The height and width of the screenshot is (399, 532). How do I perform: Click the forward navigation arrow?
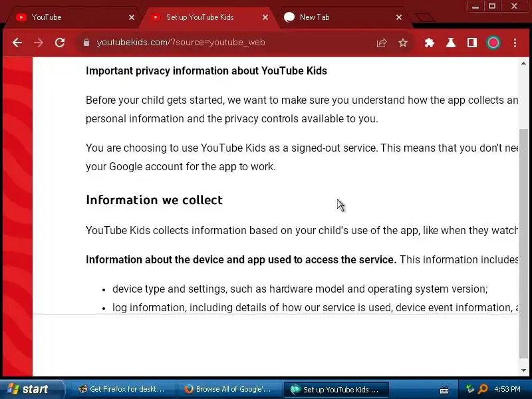point(39,43)
